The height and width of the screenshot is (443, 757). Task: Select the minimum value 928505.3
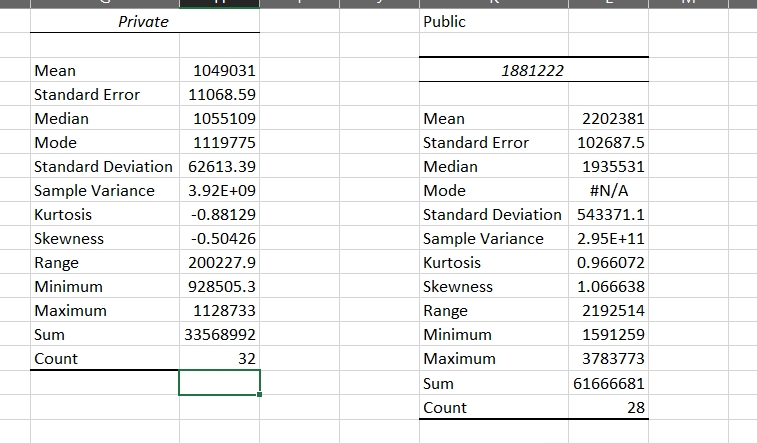coord(220,286)
